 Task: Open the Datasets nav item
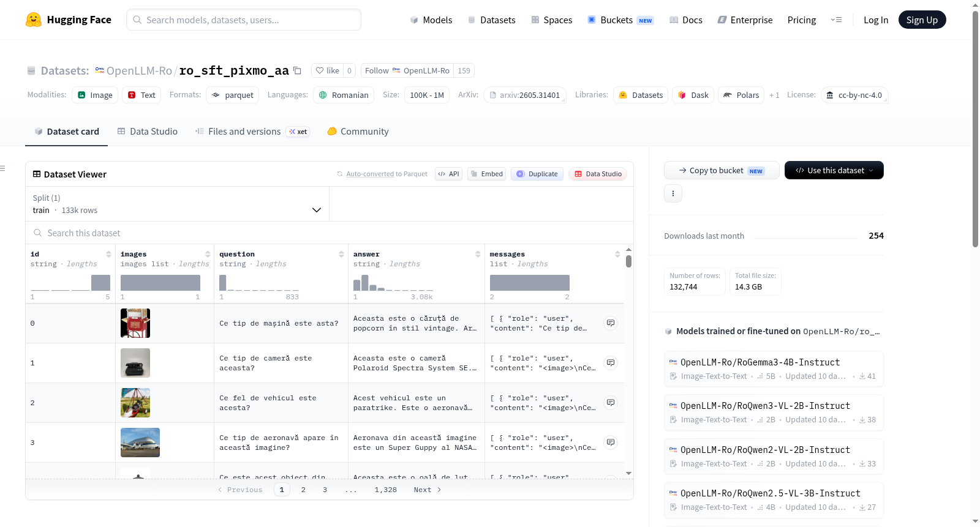(x=492, y=20)
